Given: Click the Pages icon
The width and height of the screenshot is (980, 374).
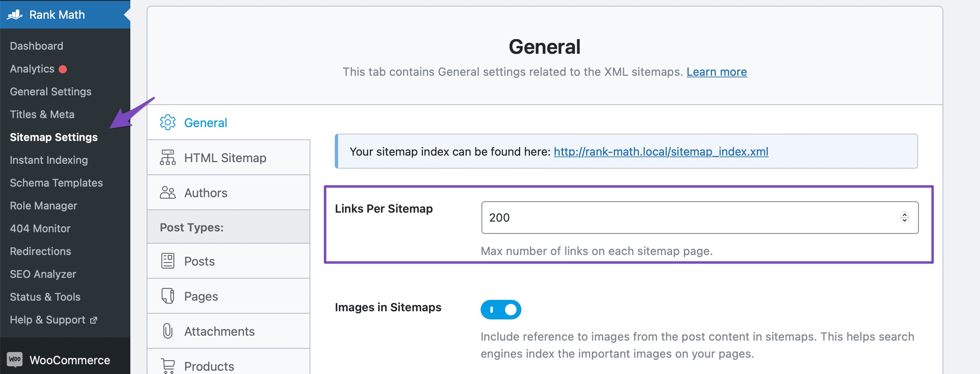Looking at the screenshot, I should pos(168,296).
